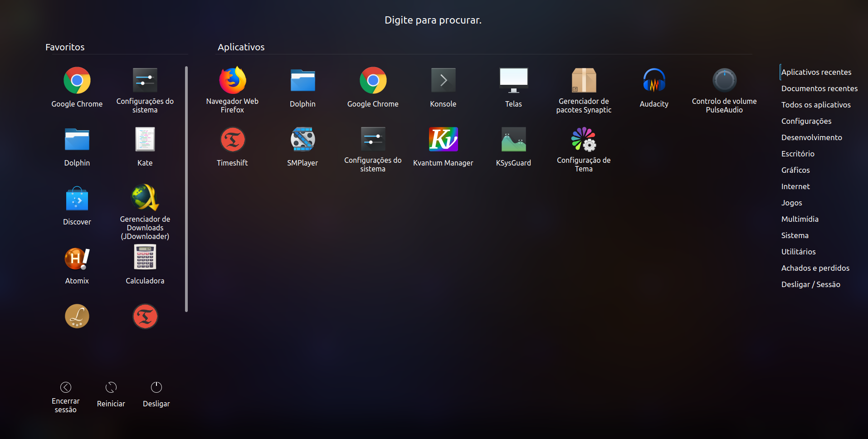The width and height of the screenshot is (868, 439).
Task: Open Discover software store
Action: (77, 205)
